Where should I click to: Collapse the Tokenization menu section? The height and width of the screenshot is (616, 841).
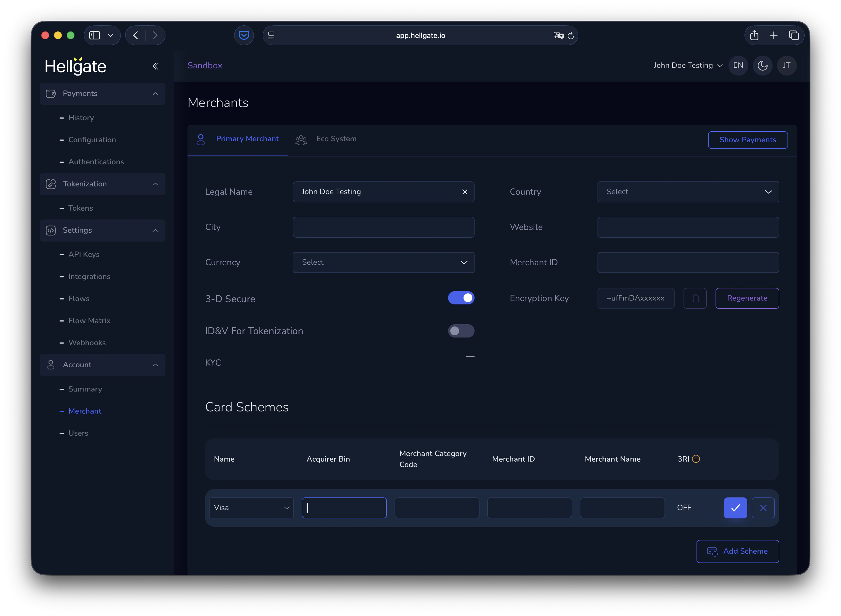point(156,184)
